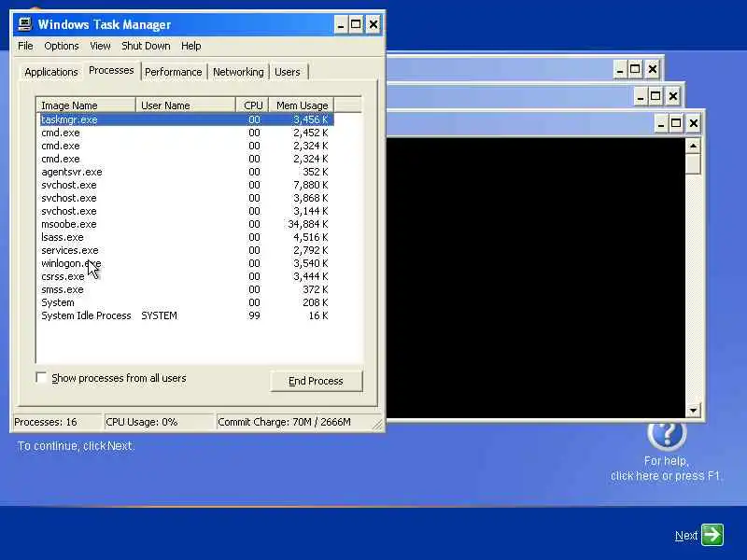Open the Options menu
This screenshot has height=560, width=747.
click(x=62, y=46)
